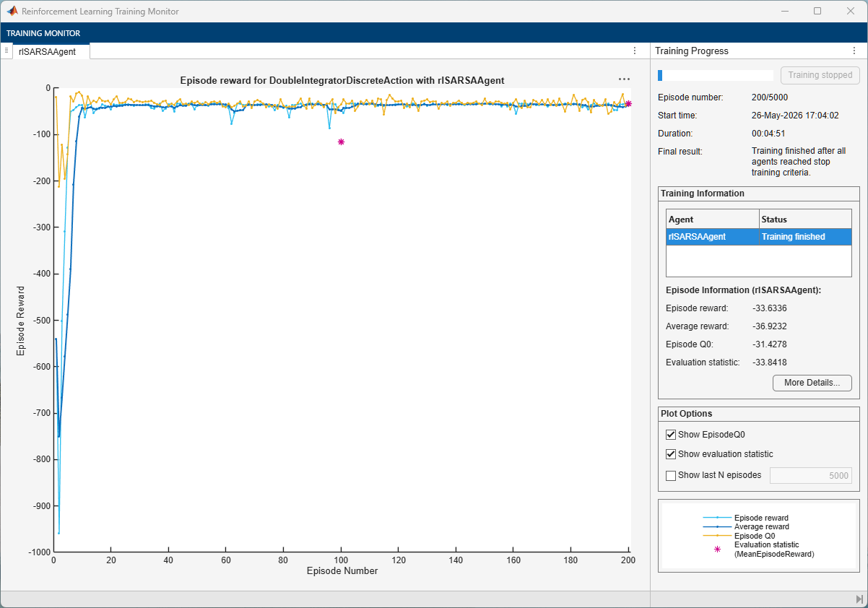Screen dimensions: 868x608
Task: Enable Show last N episodes checkbox
Action: click(x=671, y=475)
